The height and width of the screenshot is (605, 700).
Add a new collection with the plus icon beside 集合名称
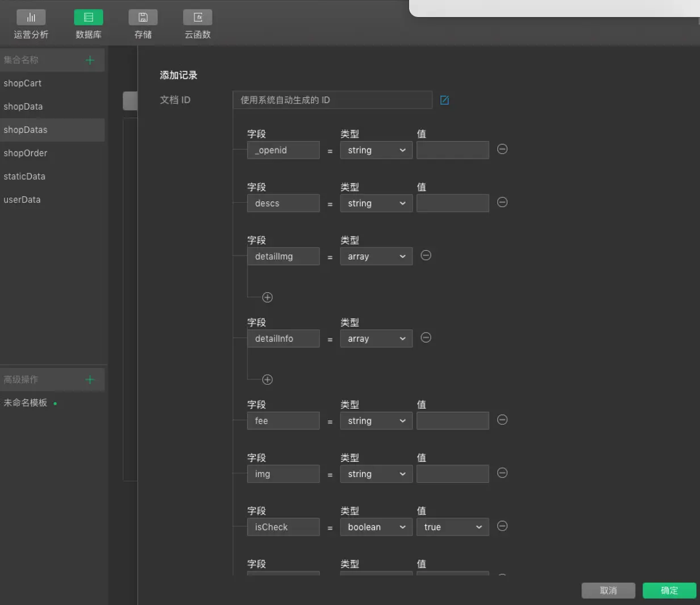(90, 60)
